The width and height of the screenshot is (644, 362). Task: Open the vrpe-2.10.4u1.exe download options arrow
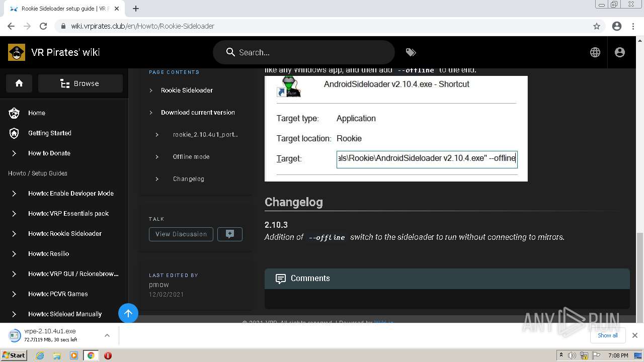[107, 335]
